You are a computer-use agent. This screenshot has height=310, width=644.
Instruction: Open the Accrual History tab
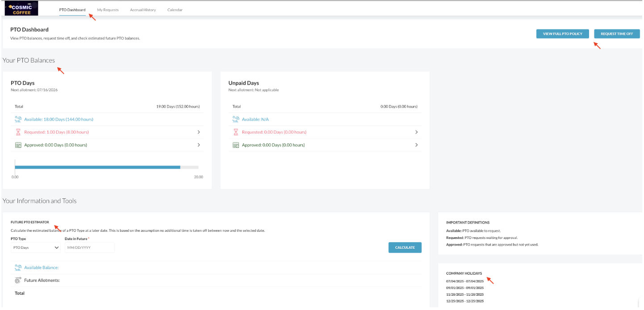[143, 10]
